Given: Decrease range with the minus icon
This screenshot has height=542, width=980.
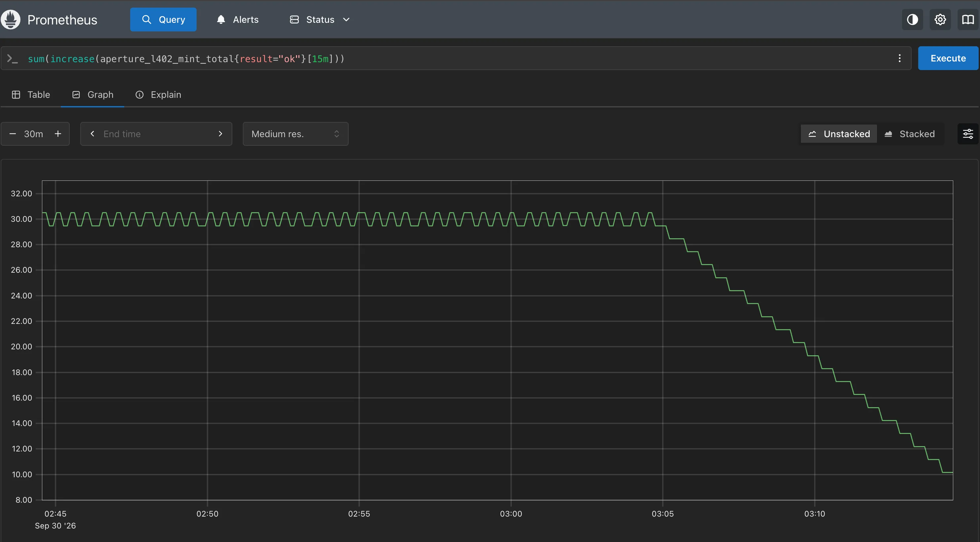Looking at the screenshot, I should coord(13,134).
